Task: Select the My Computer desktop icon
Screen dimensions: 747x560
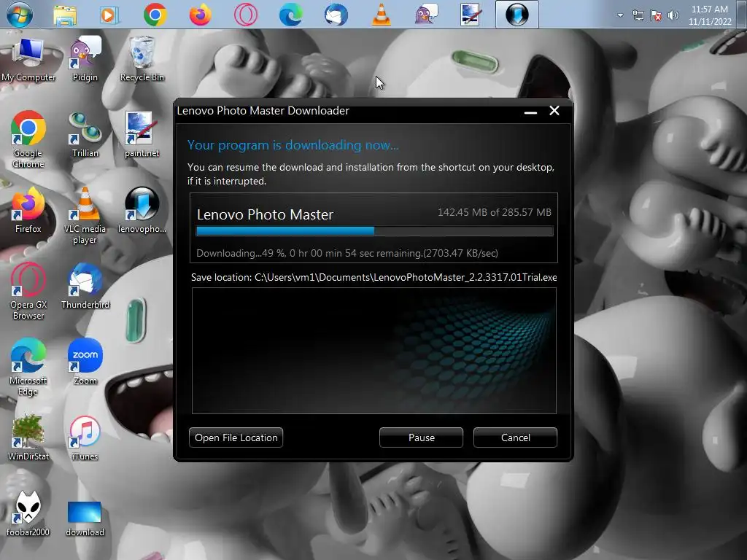Action: (x=28, y=60)
